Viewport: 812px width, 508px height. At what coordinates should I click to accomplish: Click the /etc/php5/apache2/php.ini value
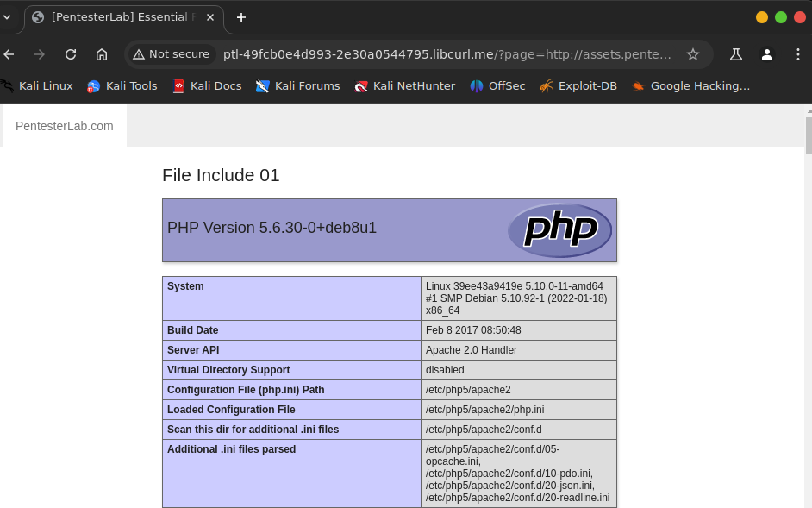484,410
